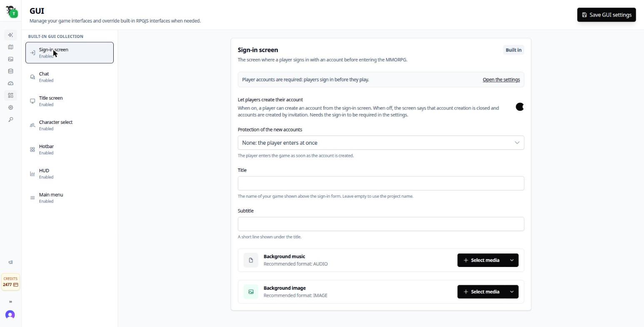Click the magnifier icon in the left rail
644x327 pixels.
(10, 120)
